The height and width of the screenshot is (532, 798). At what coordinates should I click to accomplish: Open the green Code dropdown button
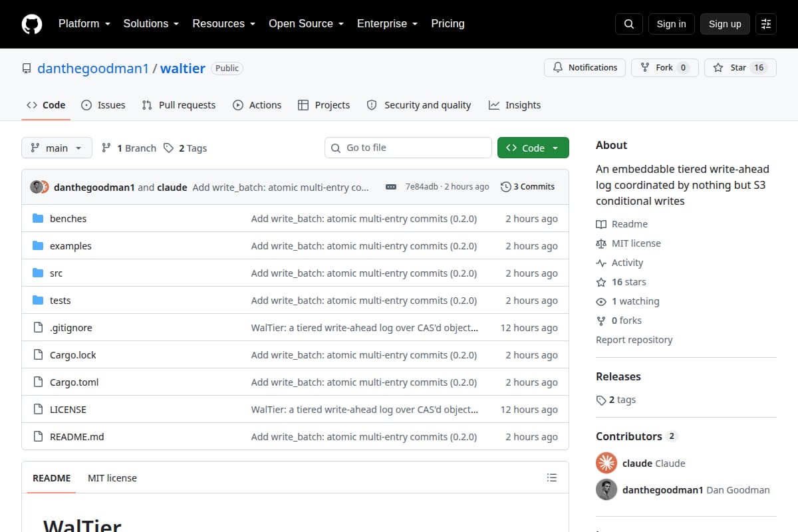pos(533,148)
